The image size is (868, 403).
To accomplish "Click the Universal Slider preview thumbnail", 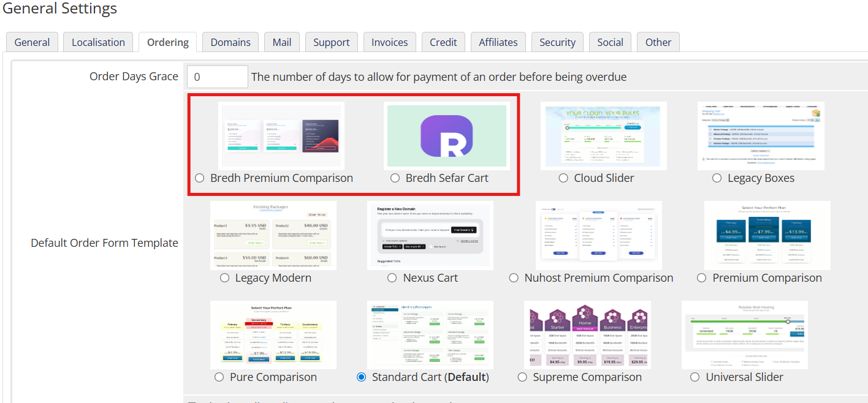I will [745, 335].
